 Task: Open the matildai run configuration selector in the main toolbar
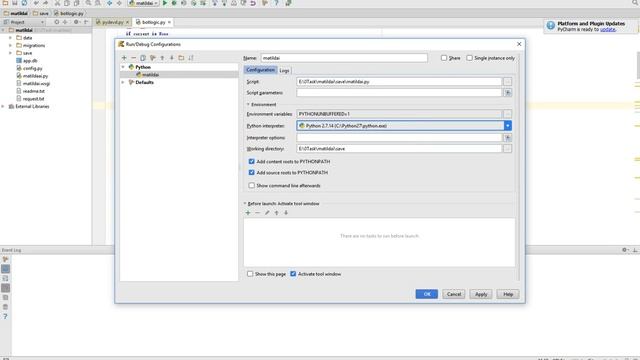coord(143,3)
